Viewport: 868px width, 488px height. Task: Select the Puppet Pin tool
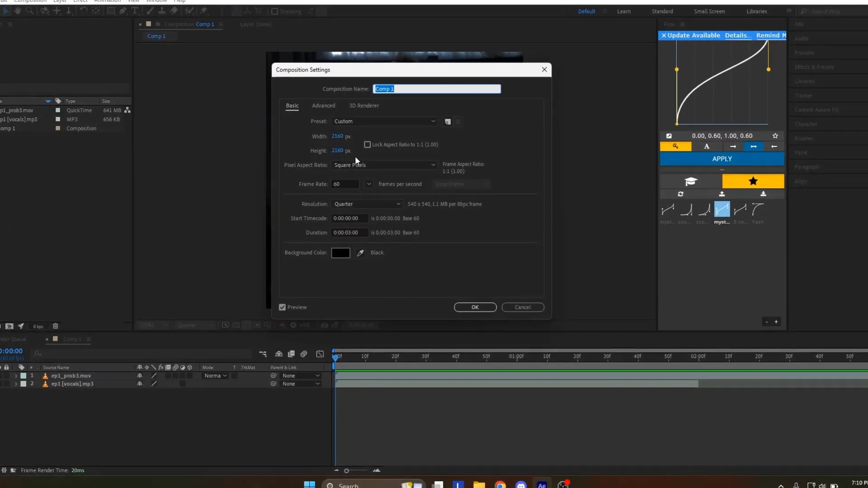(x=203, y=11)
